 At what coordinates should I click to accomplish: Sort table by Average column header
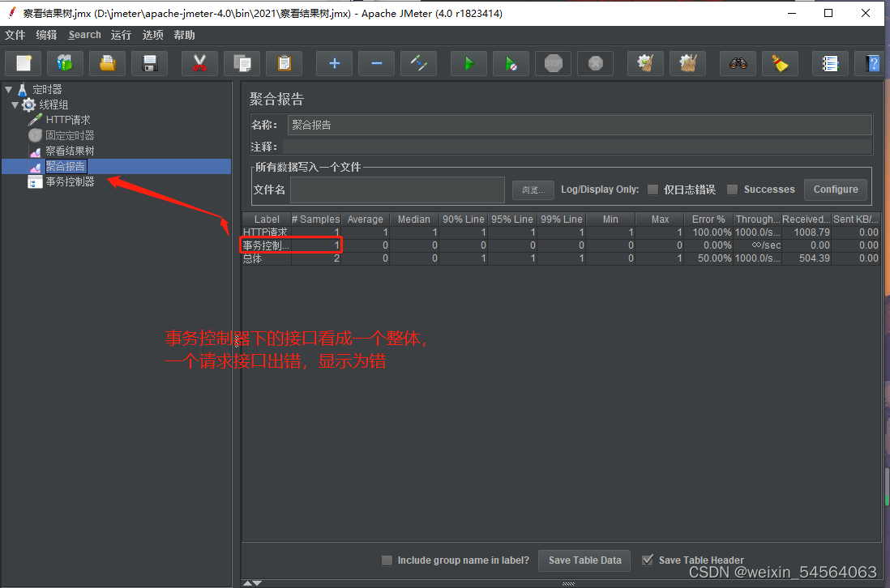[365, 219]
